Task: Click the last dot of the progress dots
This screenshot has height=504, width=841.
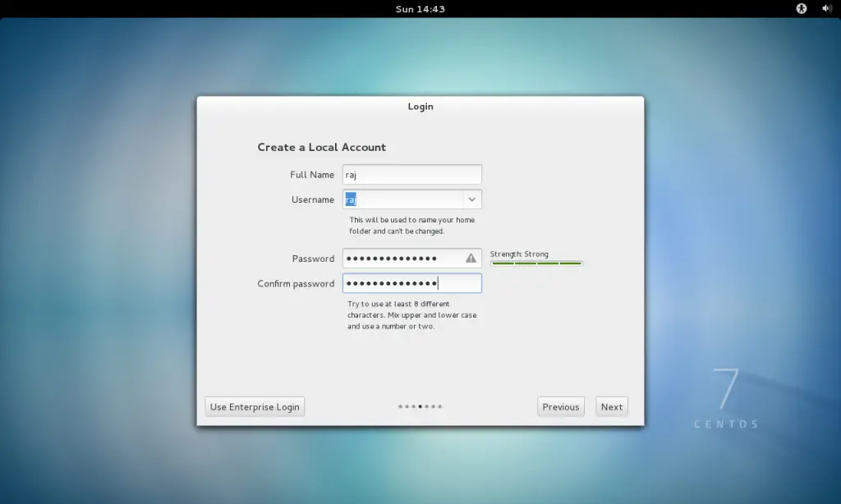Action: click(440, 406)
